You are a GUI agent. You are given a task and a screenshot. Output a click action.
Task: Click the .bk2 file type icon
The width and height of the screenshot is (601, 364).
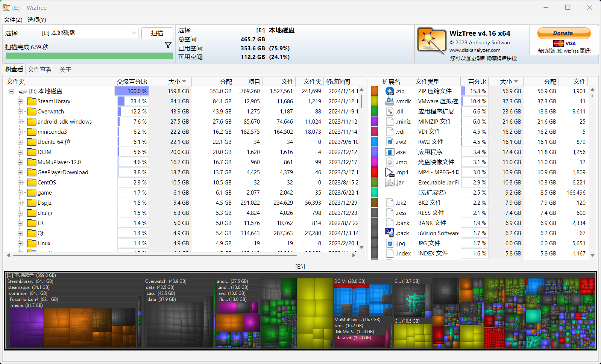click(390, 202)
